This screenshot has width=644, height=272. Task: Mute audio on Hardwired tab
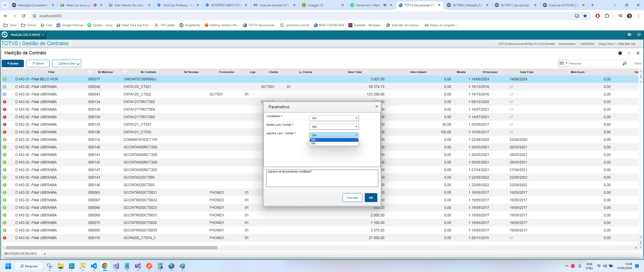point(385,5)
